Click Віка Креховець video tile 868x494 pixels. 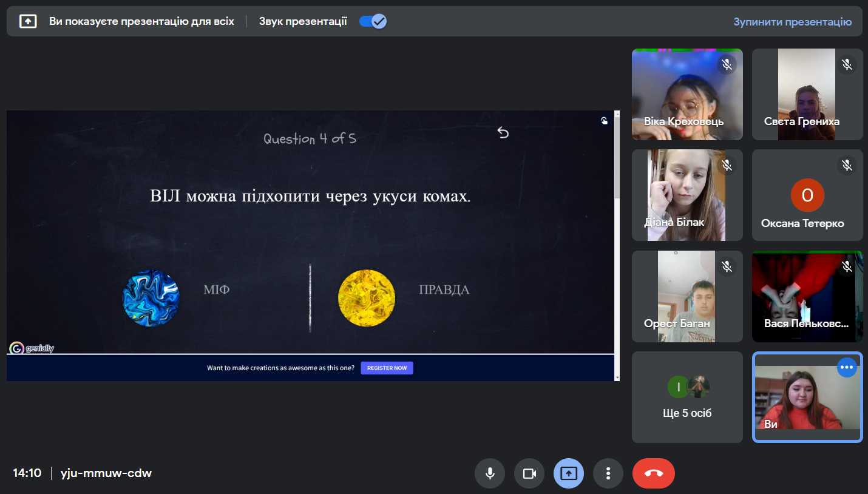[687, 94]
